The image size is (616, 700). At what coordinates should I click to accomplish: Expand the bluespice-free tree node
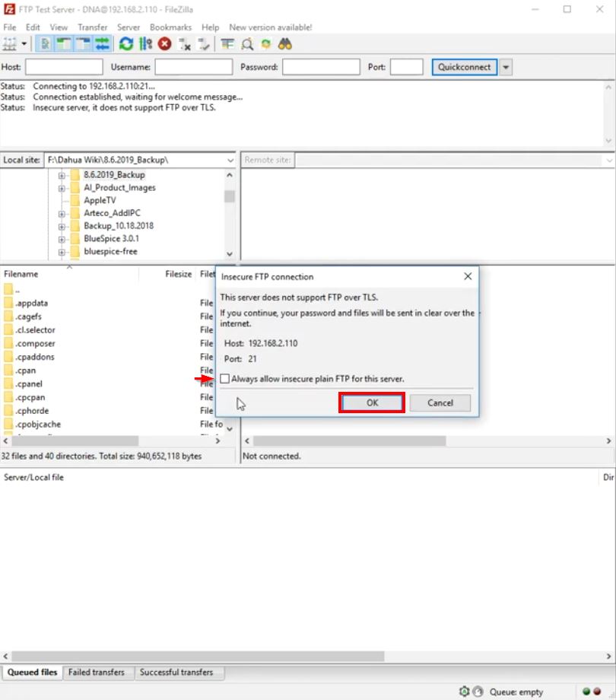click(62, 253)
